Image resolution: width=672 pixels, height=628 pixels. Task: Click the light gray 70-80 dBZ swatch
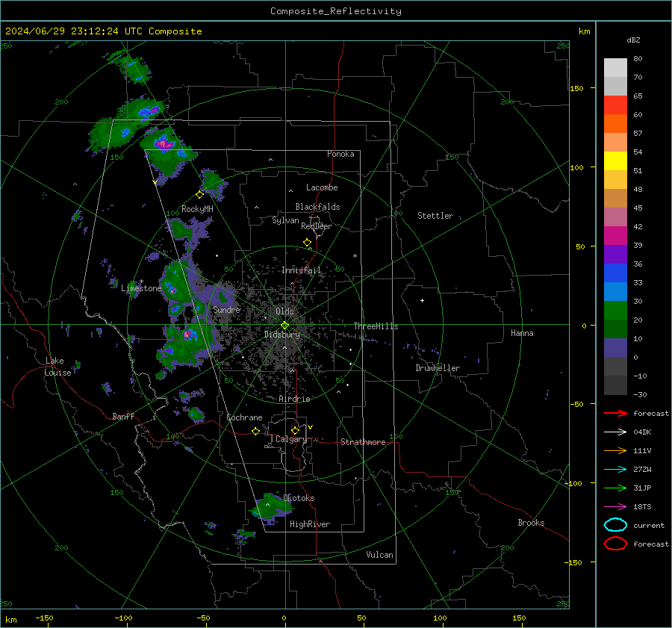click(x=615, y=68)
